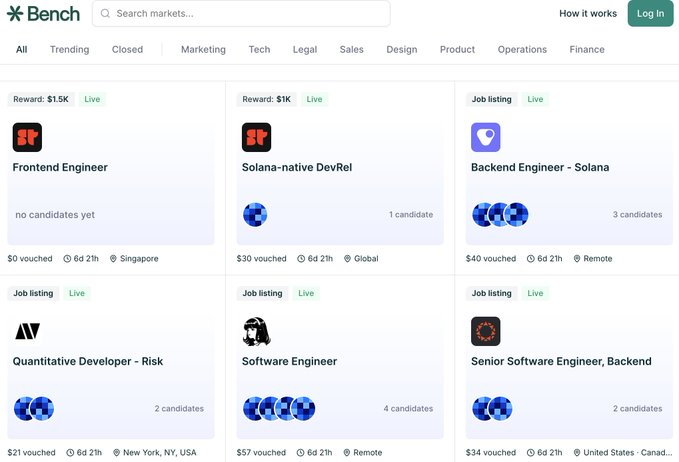Open the Backend Engineer - Solana listing title
679x462 pixels.
pos(540,167)
